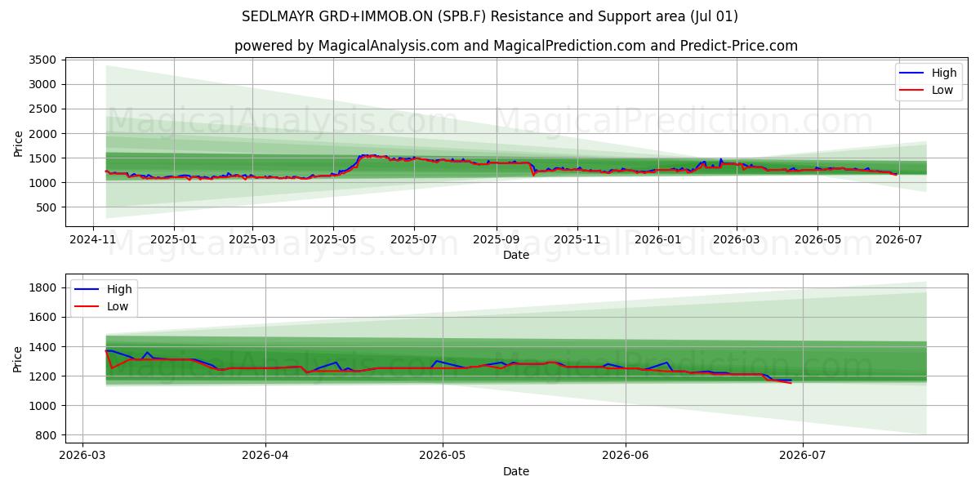Click the top chart 'Date' axis label
The height and width of the screenshot is (490, 980).
[x=516, y=255]
